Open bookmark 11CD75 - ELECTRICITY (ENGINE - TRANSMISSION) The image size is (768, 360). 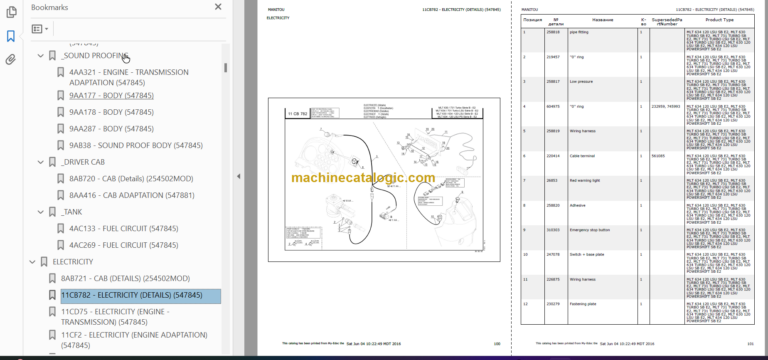(x=115, y=317)
